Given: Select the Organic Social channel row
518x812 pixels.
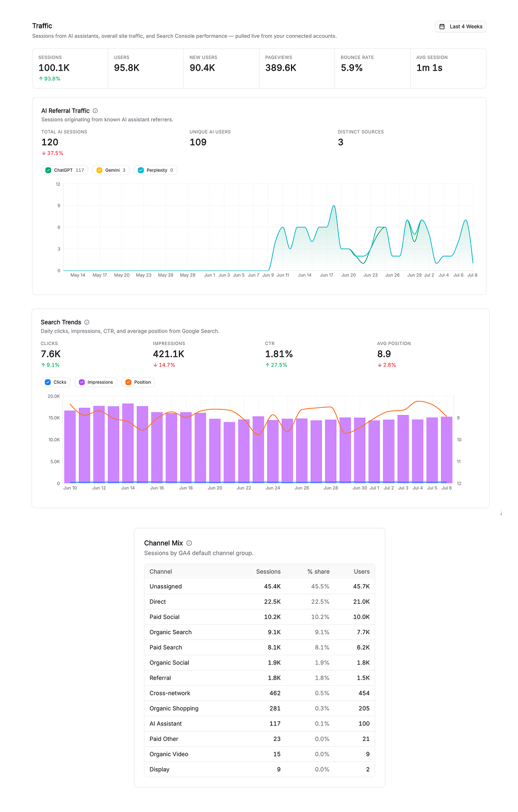Looking at the screenshot, I should (260, 662).
